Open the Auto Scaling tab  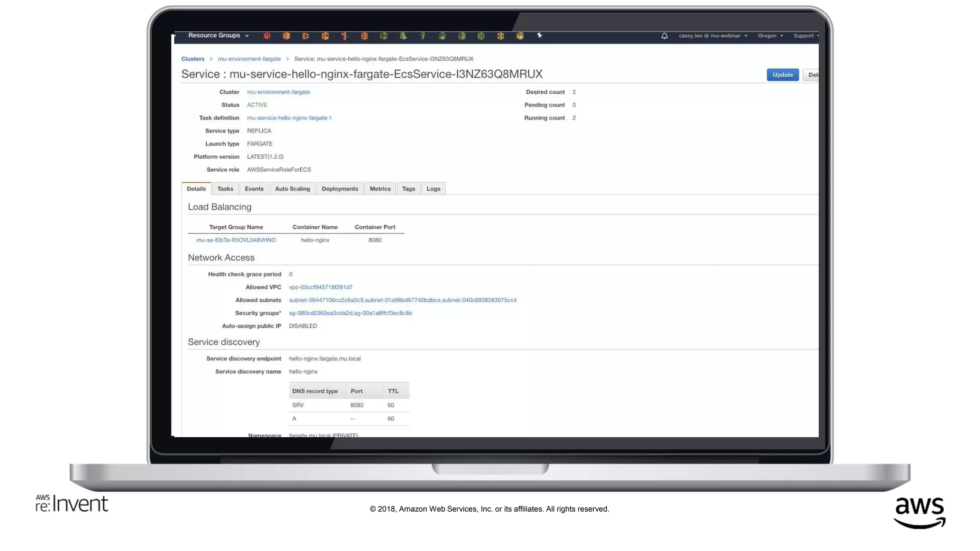click(x=292, y=189)
